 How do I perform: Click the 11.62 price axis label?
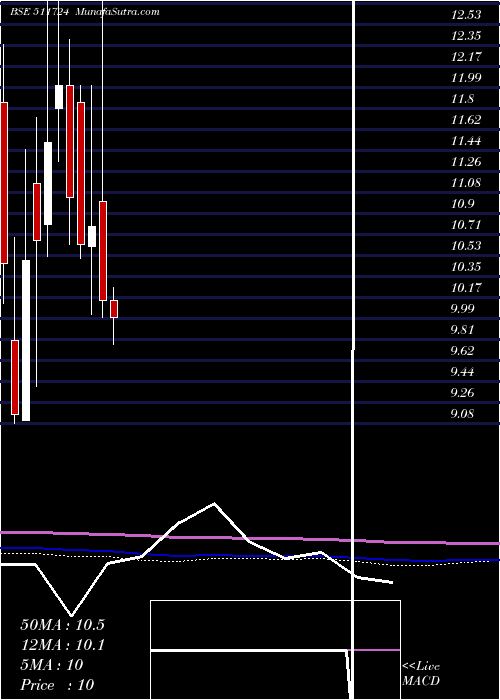pyautogui.click(x=466, y=120)
